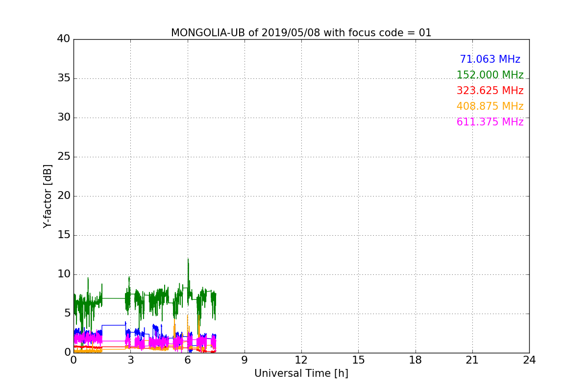Click the y-axis tick value 10
588x392 pixels.
(64, 274)
